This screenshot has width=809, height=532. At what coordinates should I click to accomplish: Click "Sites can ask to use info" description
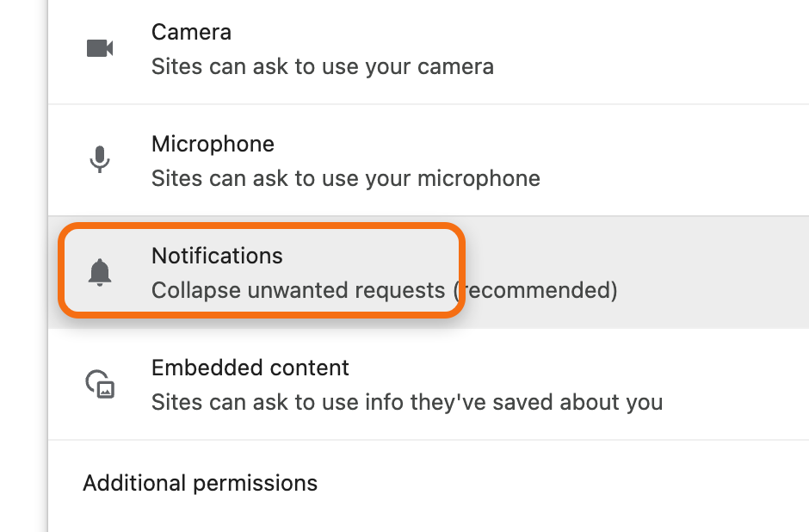[407, 403]
